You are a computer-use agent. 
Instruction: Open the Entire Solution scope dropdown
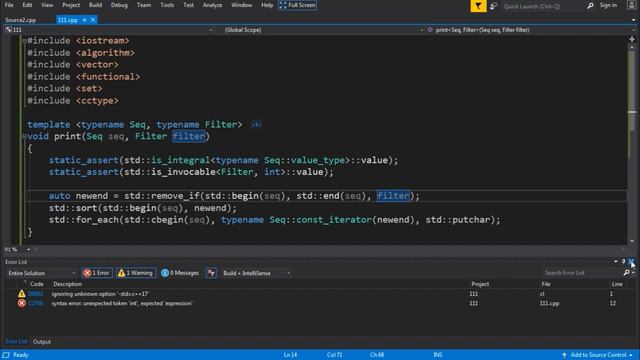[73, 273]
